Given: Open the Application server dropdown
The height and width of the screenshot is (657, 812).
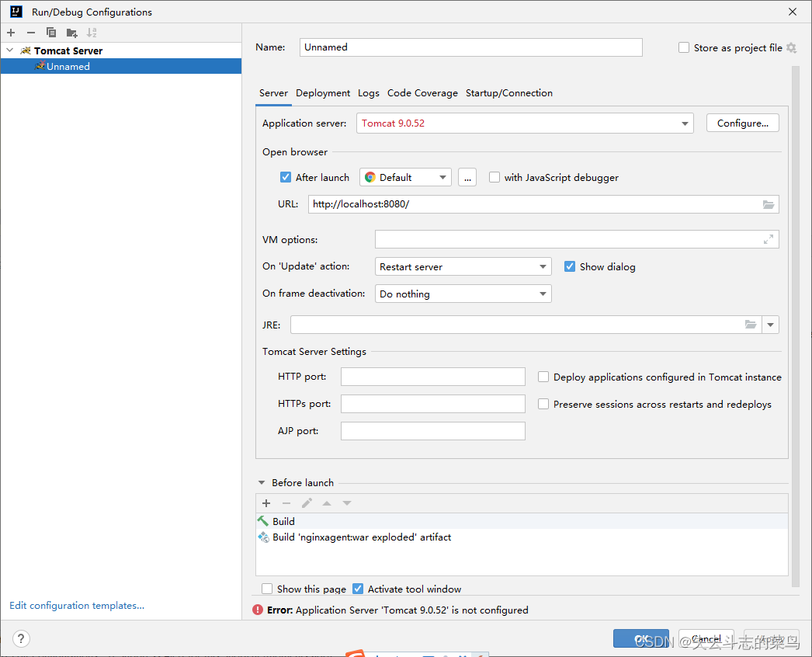Looking at the screenshot, I should pos(525,123).
